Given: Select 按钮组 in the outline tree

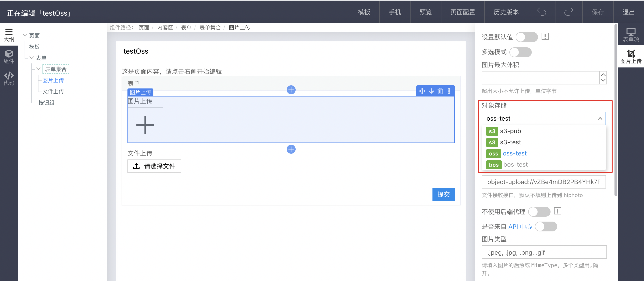Looking at the screenshot, I should (x=47, y=102).
